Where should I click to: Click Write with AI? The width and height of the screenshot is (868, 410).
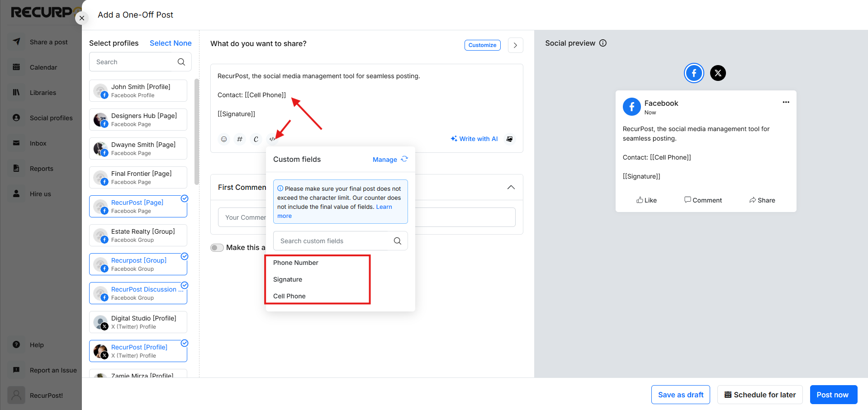click(x=474, y=139)
